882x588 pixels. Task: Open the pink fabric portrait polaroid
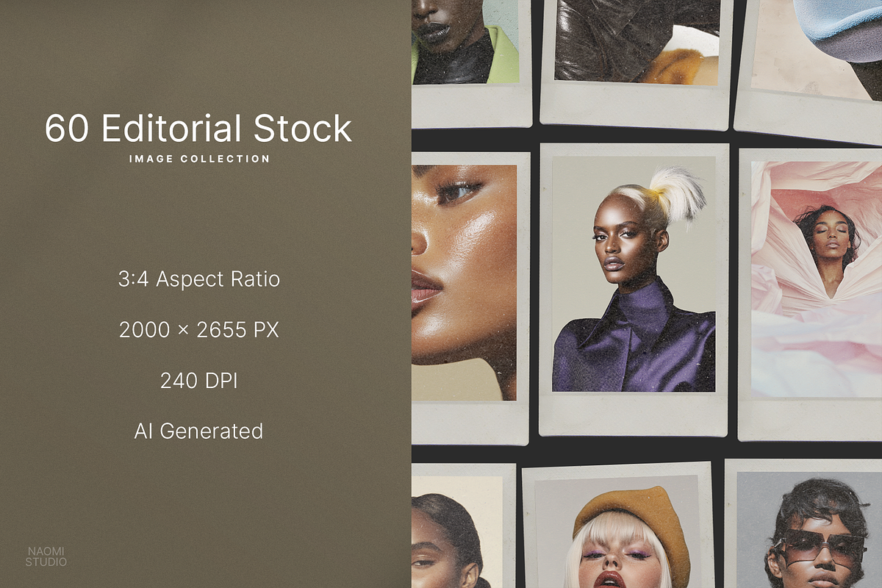(810, 294)
